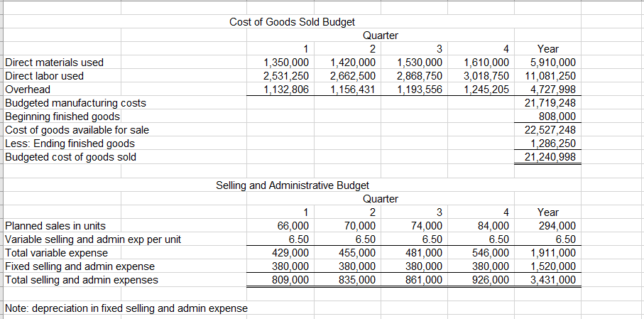Select the planned sales cell 66,000
The width and height of the screenshot is (644, 319).
tap(293, 226)
